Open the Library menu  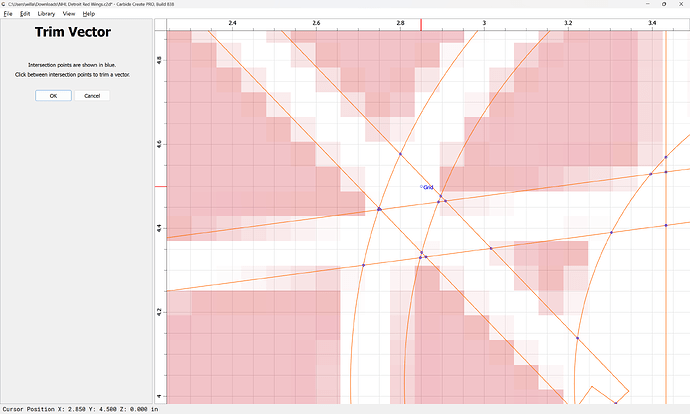coord(46,14)
